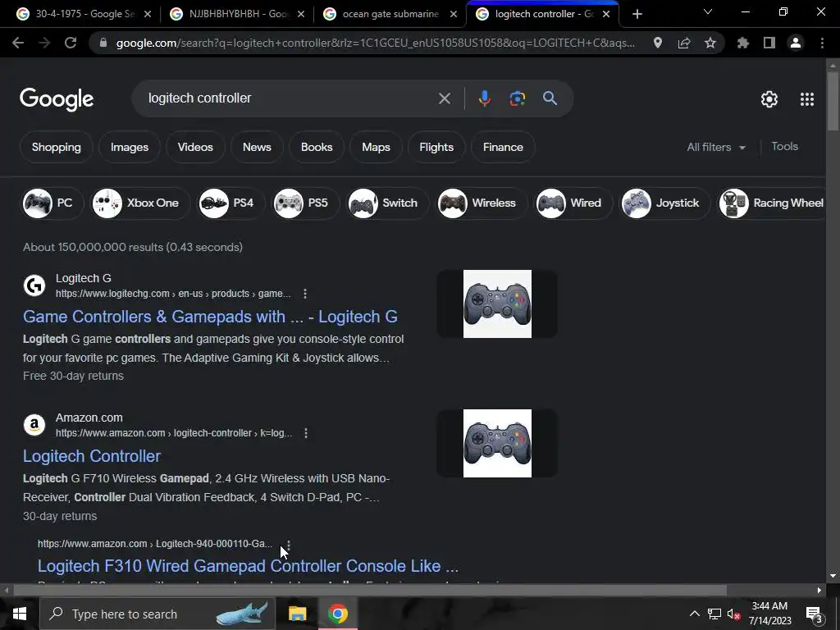Click into the Google search input field

click(x=290, y=98)
